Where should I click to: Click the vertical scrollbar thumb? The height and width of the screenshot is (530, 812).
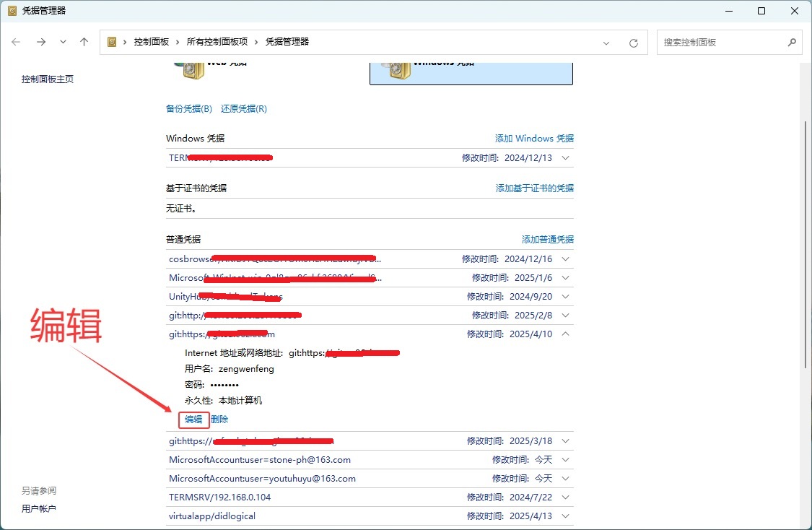coord(806,243)
